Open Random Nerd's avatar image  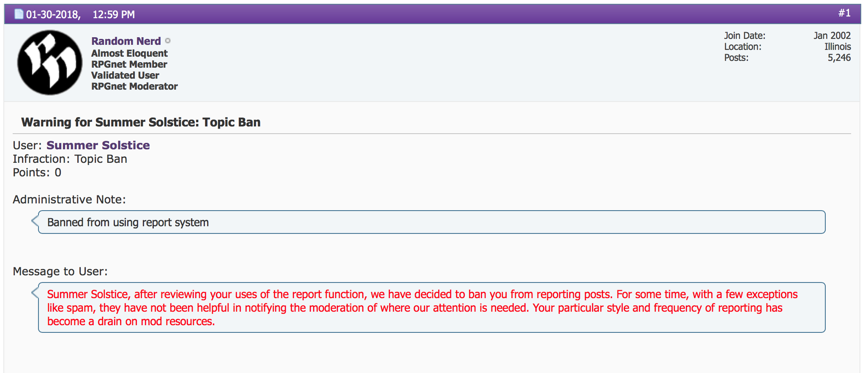pyautogui.click(x=50, y=63)
